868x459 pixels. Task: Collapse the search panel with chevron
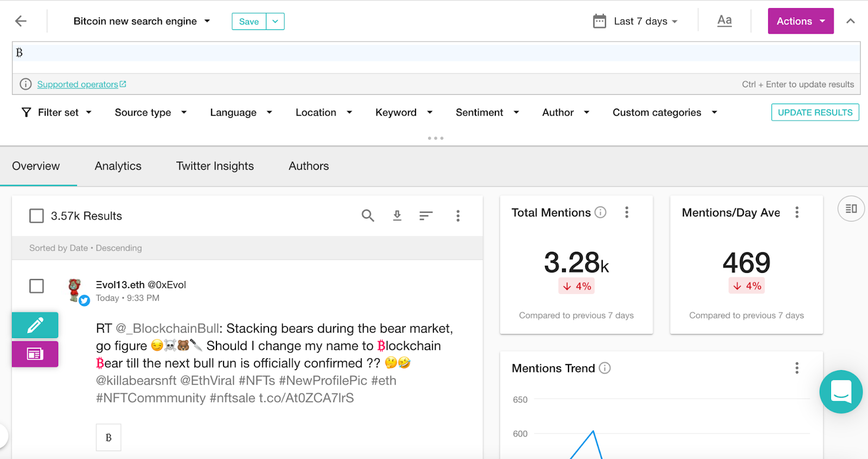pos(851,21)
